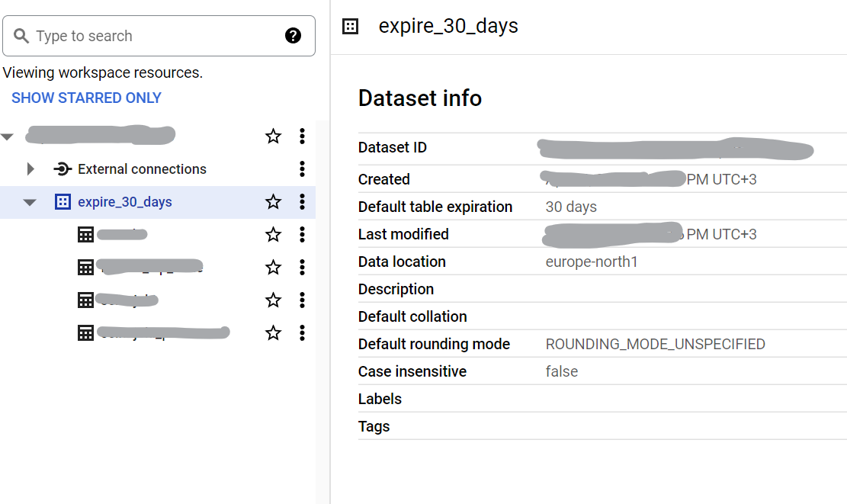Open the three-dot menu of the third table

[x=302, y=300]
